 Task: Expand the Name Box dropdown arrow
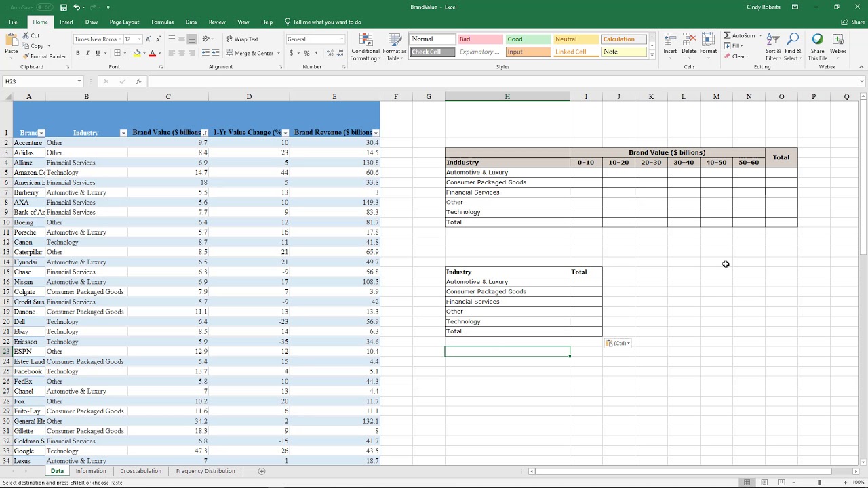click(x=79, y=81)
